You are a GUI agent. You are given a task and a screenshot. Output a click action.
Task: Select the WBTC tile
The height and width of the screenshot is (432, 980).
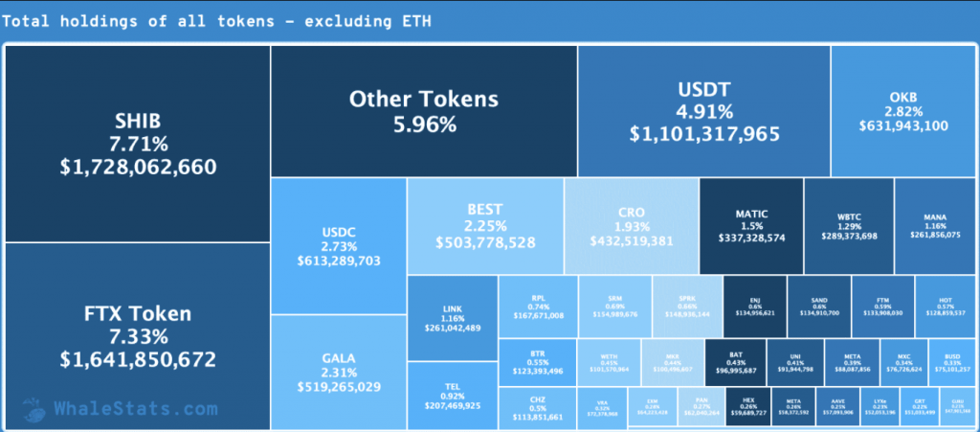848,226
